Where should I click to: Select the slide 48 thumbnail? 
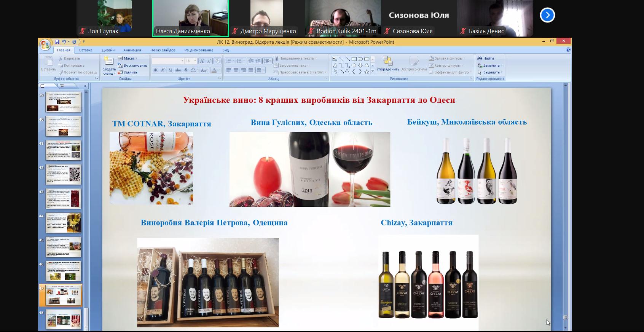63,319
